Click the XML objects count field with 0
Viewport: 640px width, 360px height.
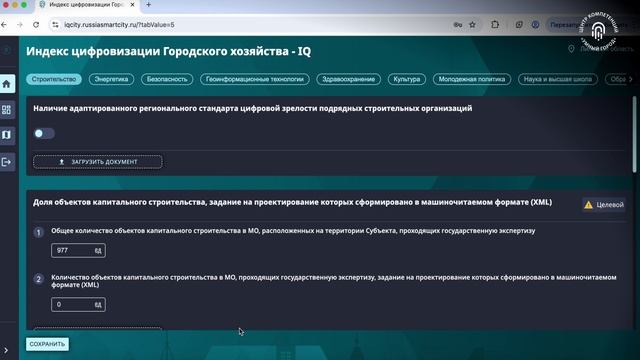[78, 304]
